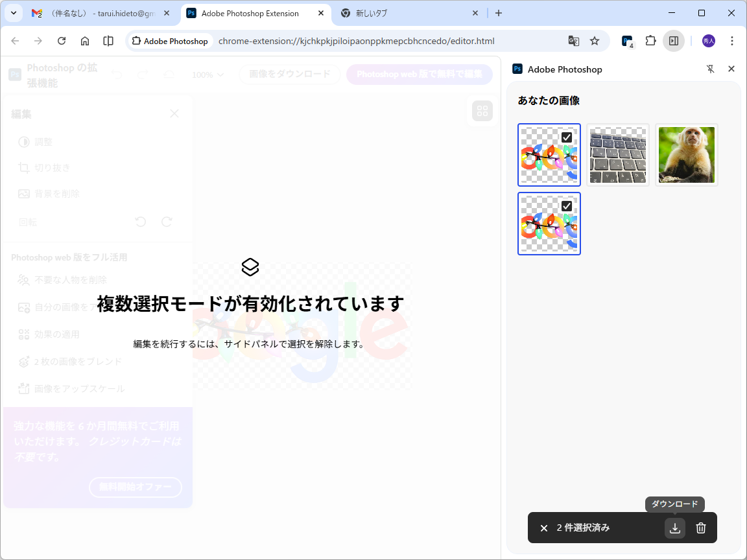Click the 無料開始オファー button
This screenshot has width=747, height=560.
coord(135,487)
